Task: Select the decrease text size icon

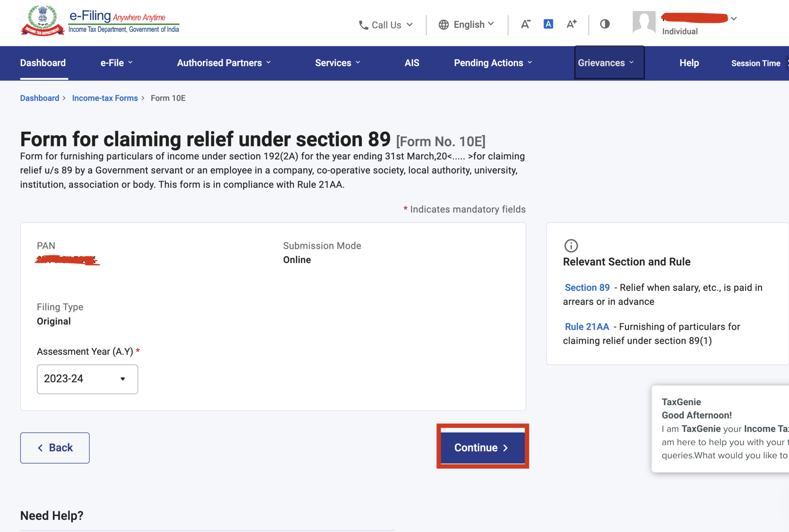Action: click(x=525, y=24)
